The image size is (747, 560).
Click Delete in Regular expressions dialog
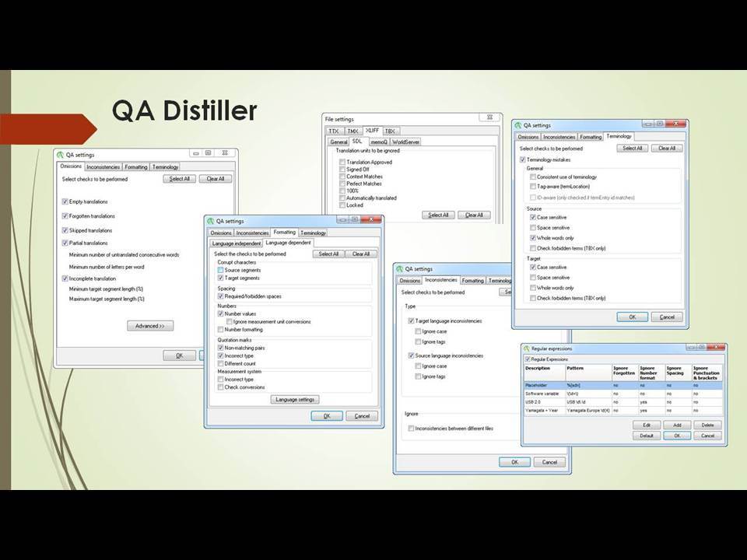click(707, 425)
